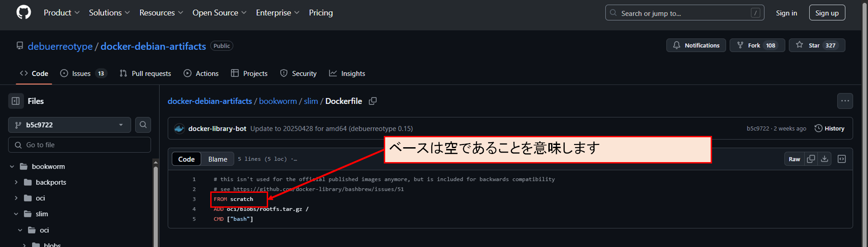Open the three-dot more options menu
868x247 pixels.
click(x=845, y=101)
